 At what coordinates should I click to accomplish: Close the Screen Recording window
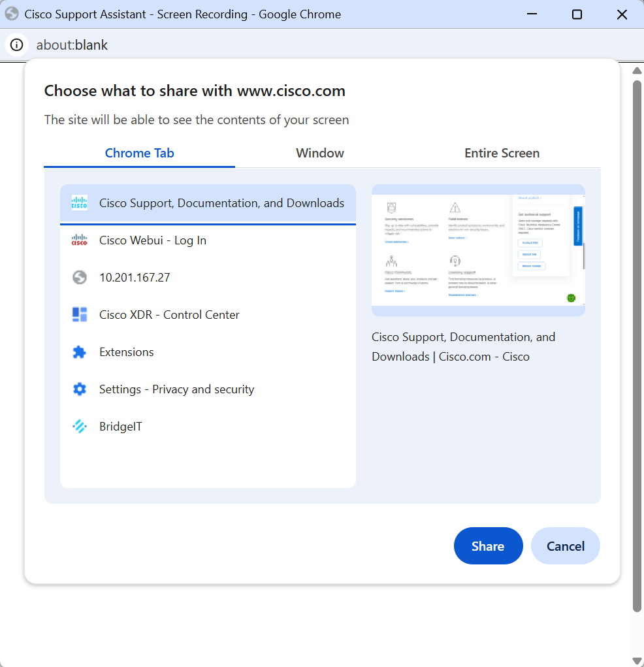[622, 14]
